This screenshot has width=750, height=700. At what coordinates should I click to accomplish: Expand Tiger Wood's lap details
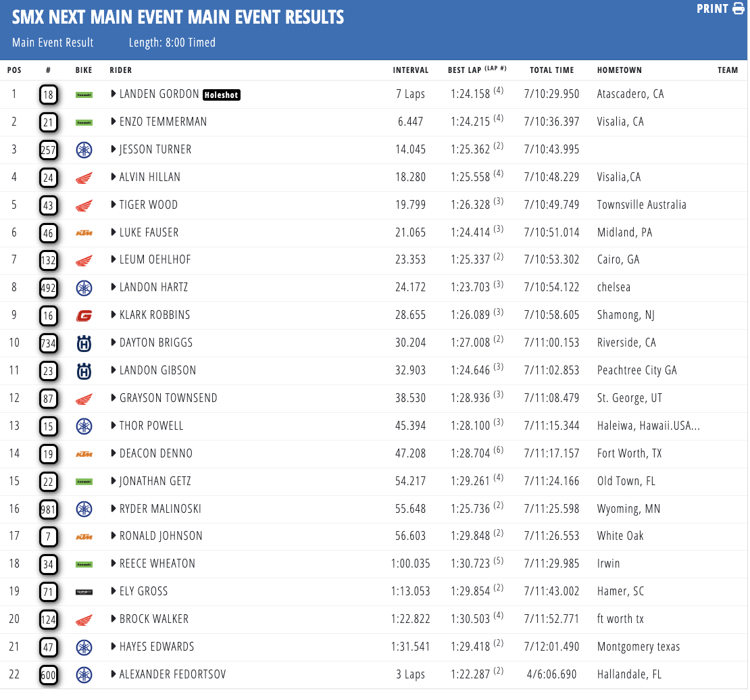point(114,205)
